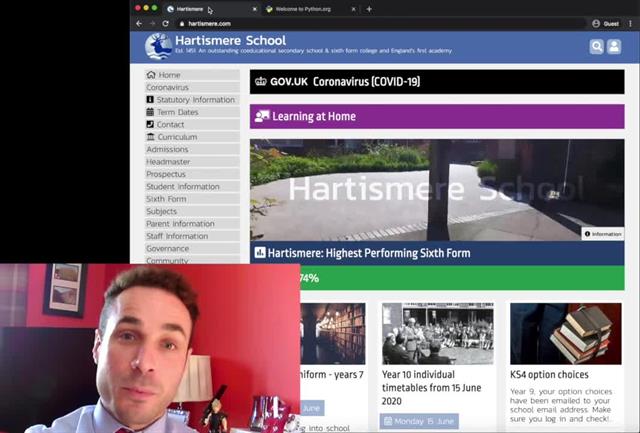This screenshot has height=433, width=640.
Task: Close the Welcome to Python.org tab
Action: point(353,9)
